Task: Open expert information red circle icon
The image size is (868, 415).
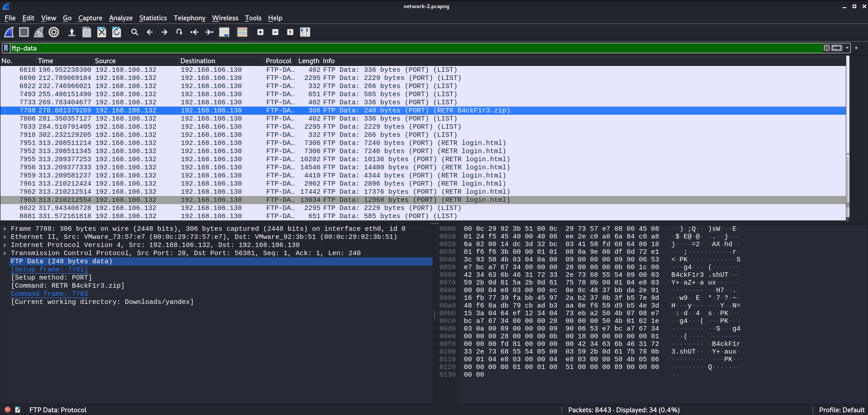Action: (x=8, y=410)
